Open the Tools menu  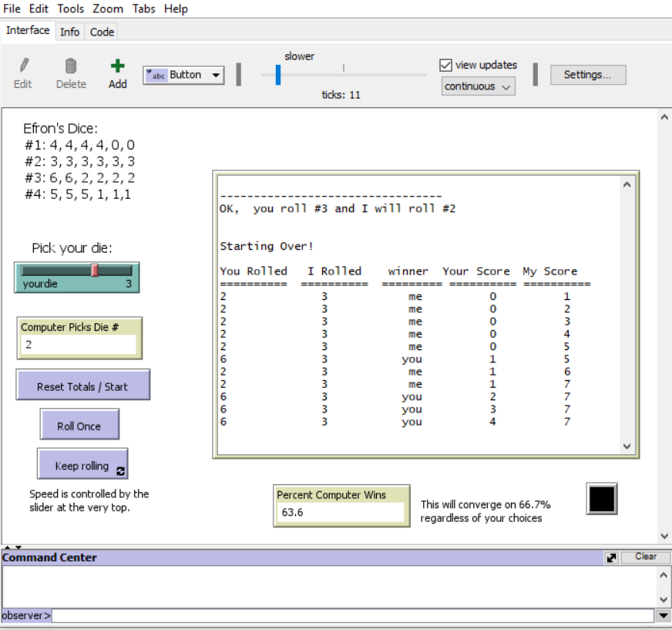click(70, 8)
